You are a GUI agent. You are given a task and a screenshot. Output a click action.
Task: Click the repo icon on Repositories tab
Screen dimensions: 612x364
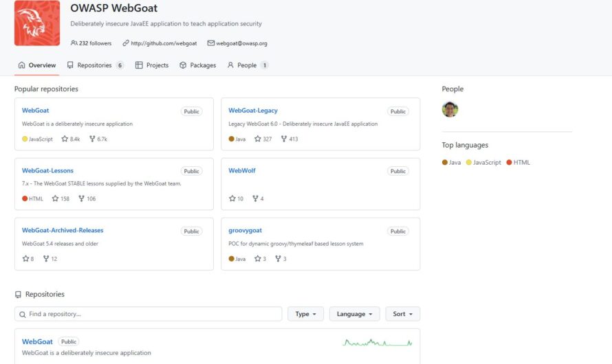coord(70,65)
